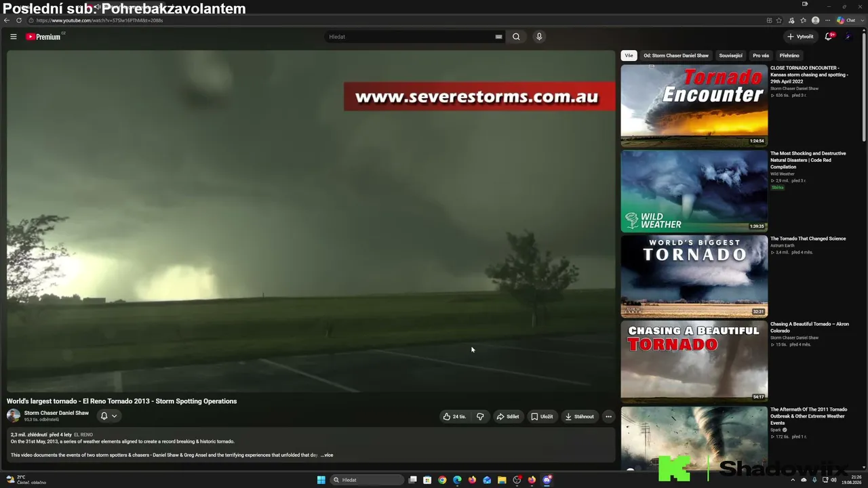Click the Uložit save button

click(542, 417)
